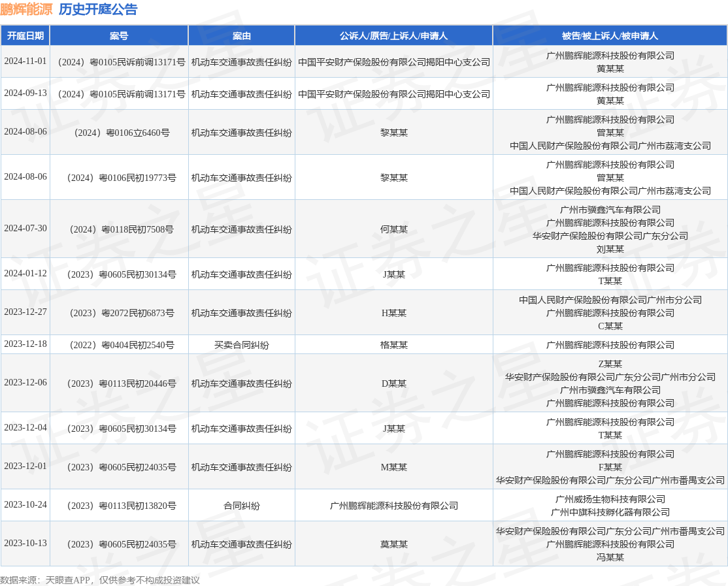Click plaintiff H某某

click(393, 313)
